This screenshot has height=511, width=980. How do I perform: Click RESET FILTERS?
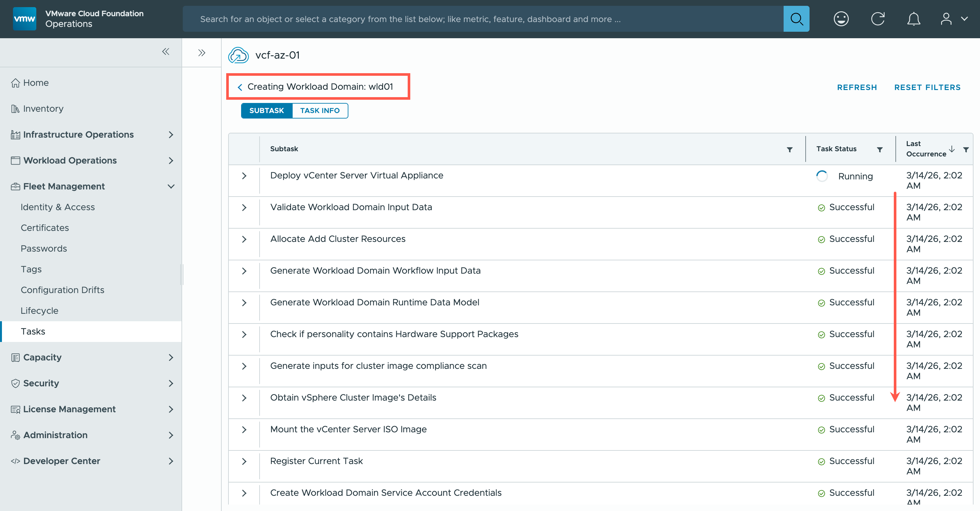coord(927,87)
